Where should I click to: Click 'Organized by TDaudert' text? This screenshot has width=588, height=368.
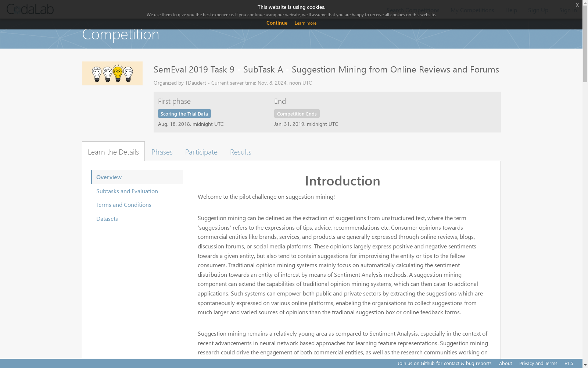tap(180, 83)
